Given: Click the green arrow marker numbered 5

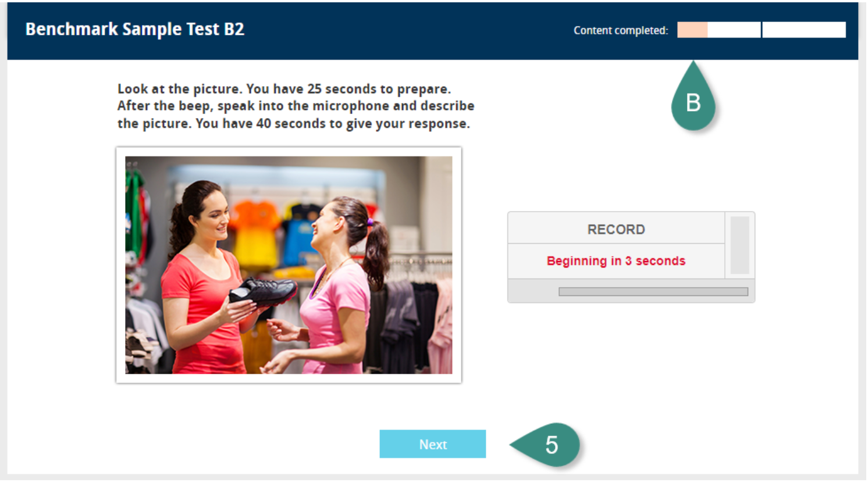Looking at the screenshot, I should (x=547, y=445).
